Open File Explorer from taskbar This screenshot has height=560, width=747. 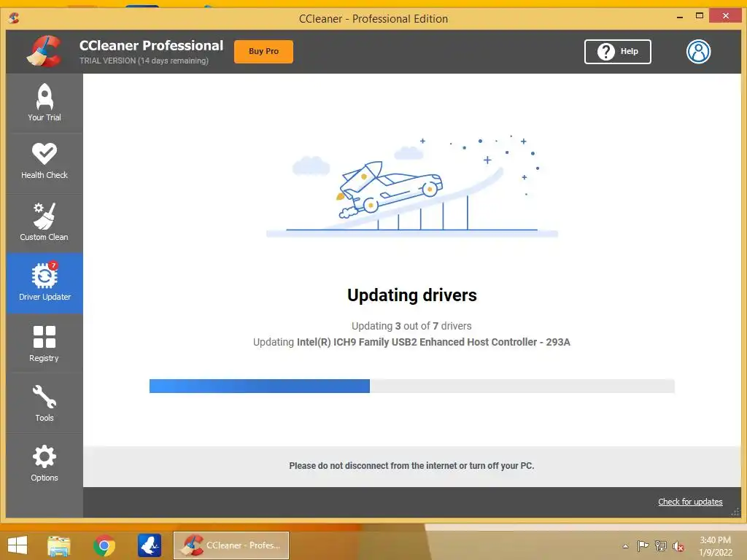point(58,545)
